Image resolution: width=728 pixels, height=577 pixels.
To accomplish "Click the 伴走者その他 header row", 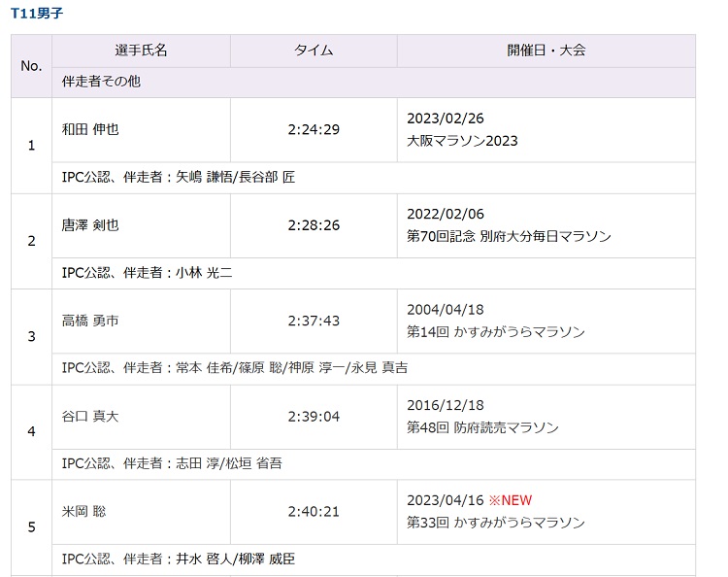I will tap(101, 82).
